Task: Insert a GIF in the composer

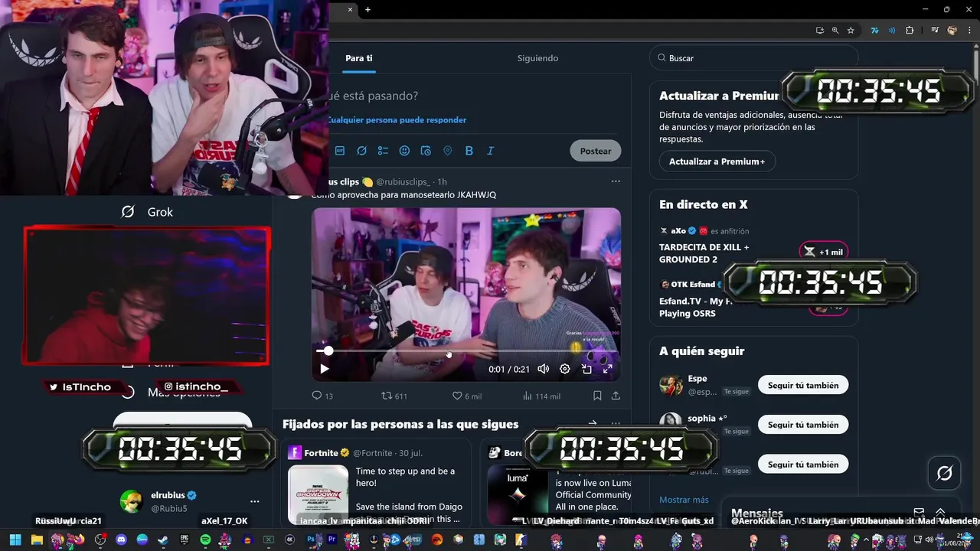Action: [340, 151]
